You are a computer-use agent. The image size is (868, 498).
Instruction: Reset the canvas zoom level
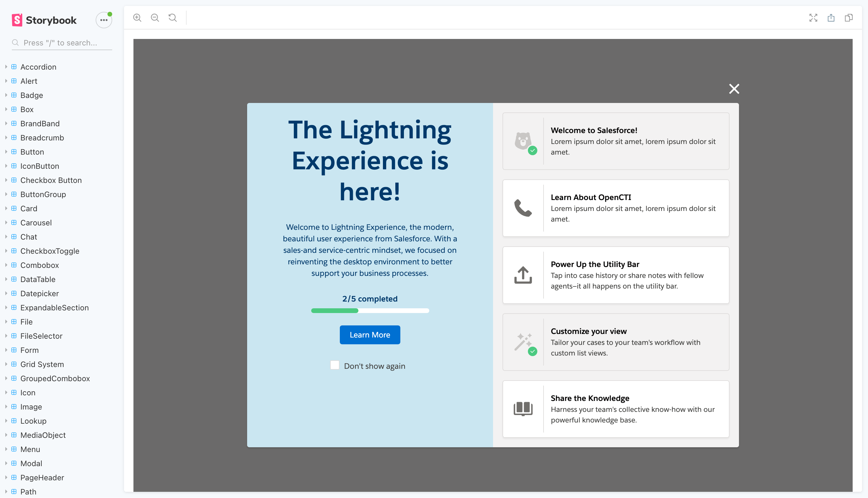point(172,17)
